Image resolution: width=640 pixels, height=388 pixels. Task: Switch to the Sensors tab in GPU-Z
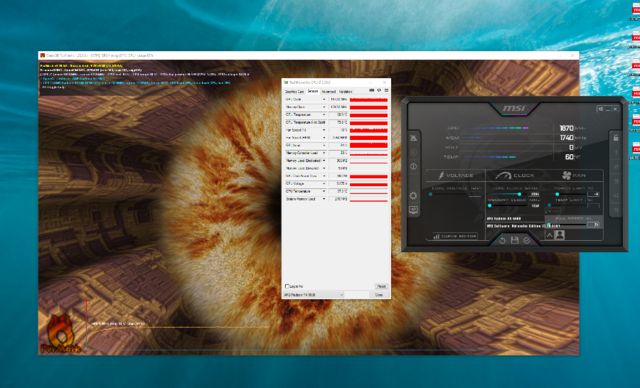coord(313,91)
